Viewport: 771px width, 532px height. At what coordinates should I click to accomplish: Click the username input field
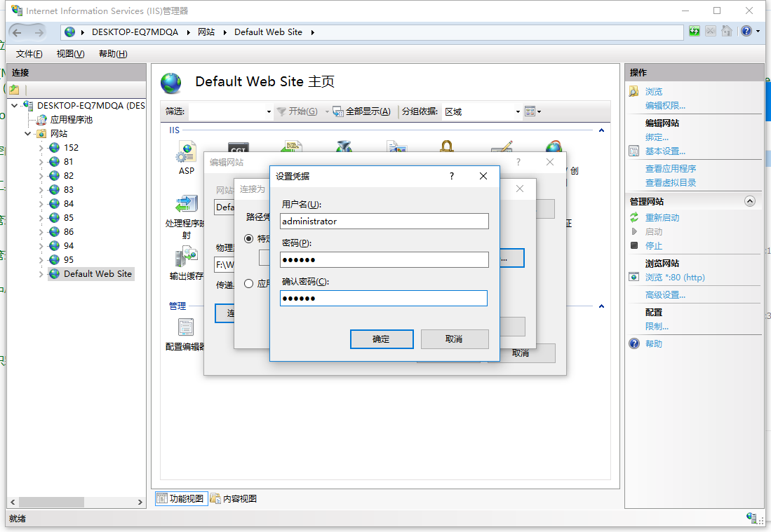[383, 221]
